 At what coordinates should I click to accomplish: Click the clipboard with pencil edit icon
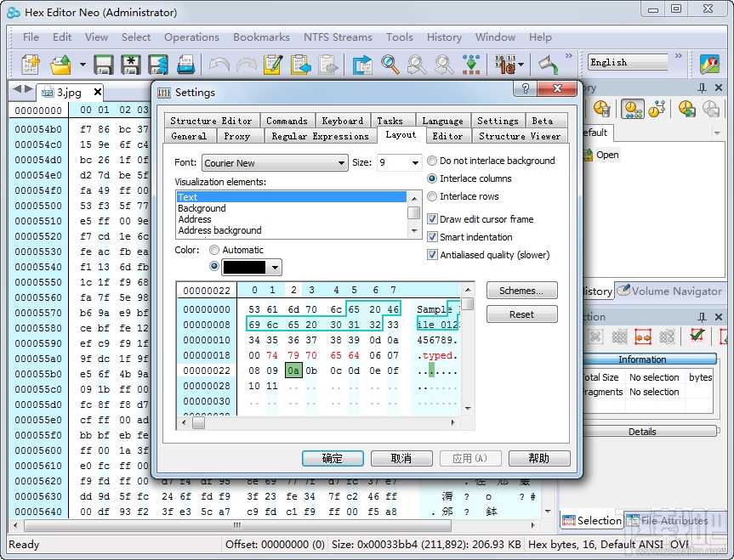[273, 65]
